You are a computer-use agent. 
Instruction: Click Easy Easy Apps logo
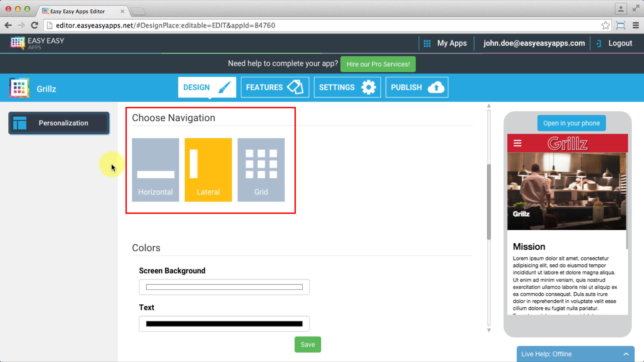coord(37,43)
